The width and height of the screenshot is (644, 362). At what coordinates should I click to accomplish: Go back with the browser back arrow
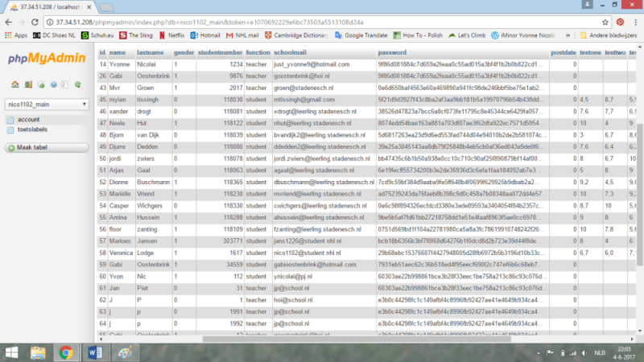[x=9, y=23]
